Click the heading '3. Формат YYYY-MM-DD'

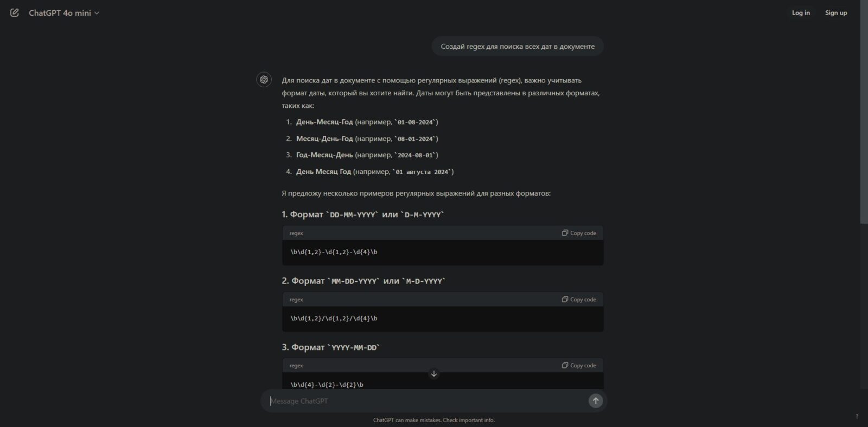coord(330,347)
